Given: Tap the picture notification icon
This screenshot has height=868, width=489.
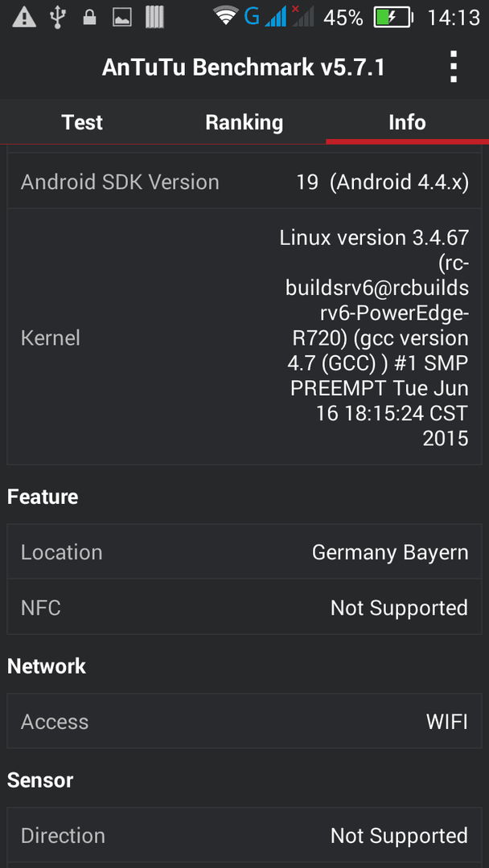Looking at the screenshot, I should 121,18.
